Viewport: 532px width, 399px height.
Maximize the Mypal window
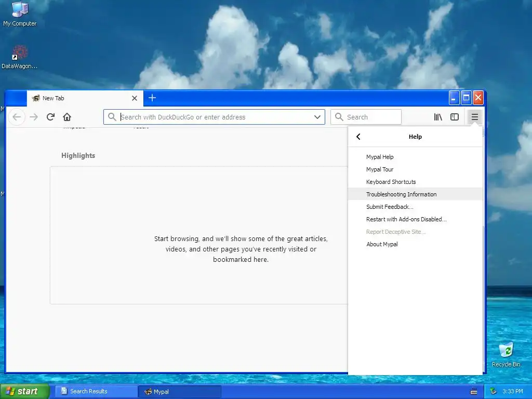click(466, 98)
